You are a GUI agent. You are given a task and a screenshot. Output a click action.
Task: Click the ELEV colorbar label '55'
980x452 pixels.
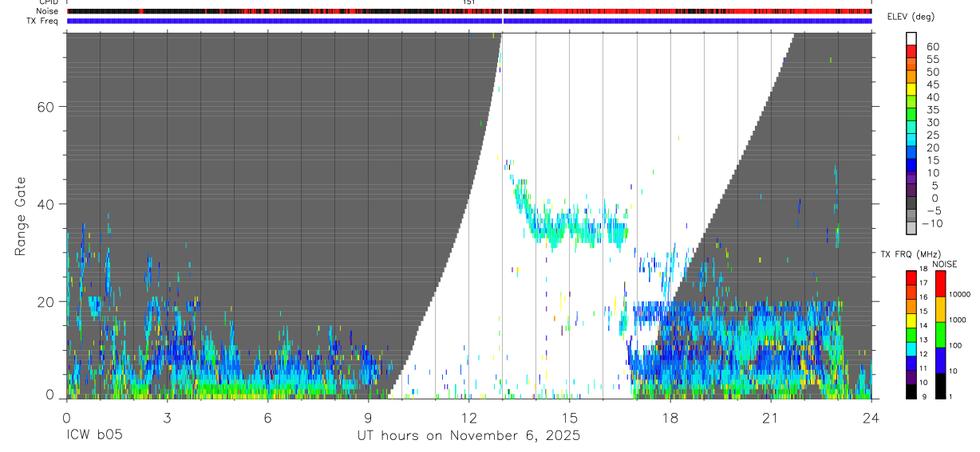click(931, 60)
